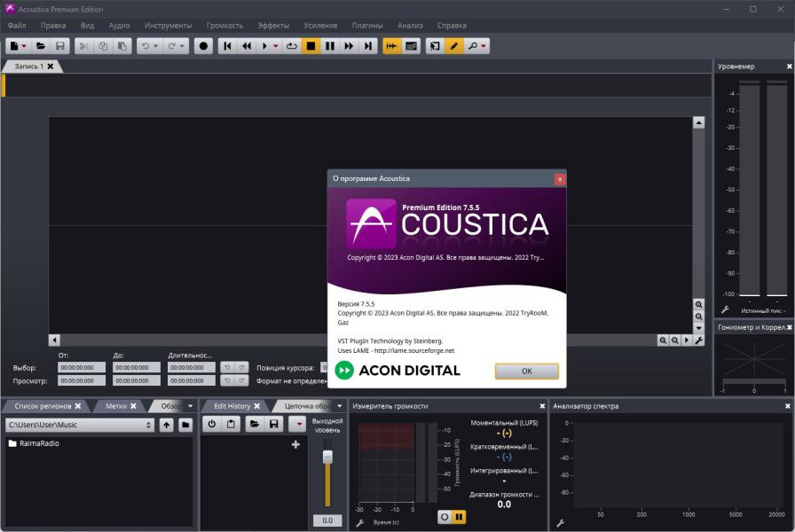Open loudness meter settings wrench

pyautogui.click(x=359, y=523)
